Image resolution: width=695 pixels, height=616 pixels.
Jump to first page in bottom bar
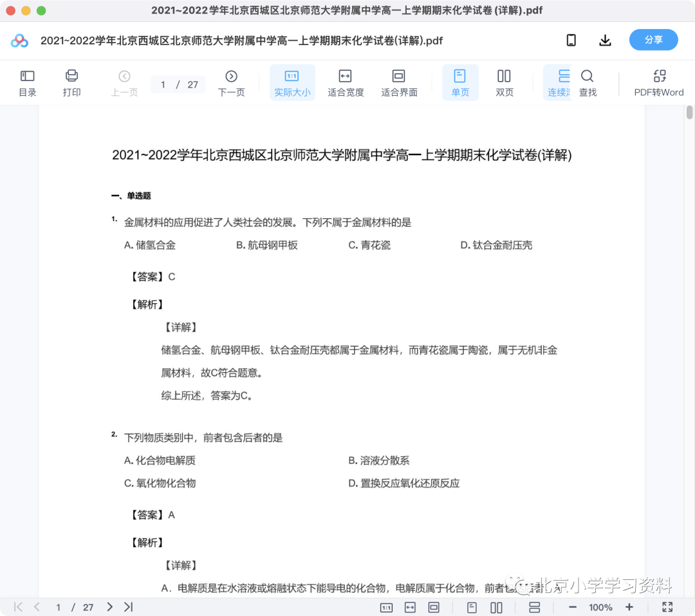[x=18, y=607]
